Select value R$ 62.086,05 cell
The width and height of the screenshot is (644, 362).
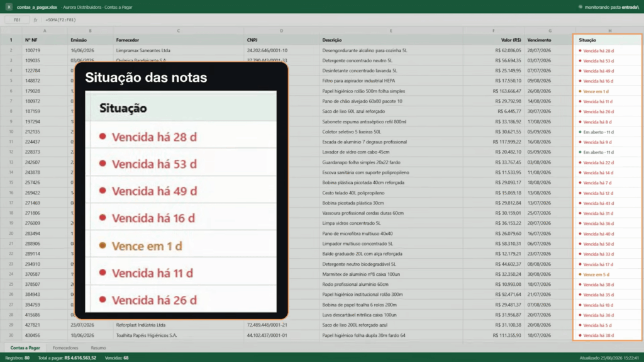(494, 50)
